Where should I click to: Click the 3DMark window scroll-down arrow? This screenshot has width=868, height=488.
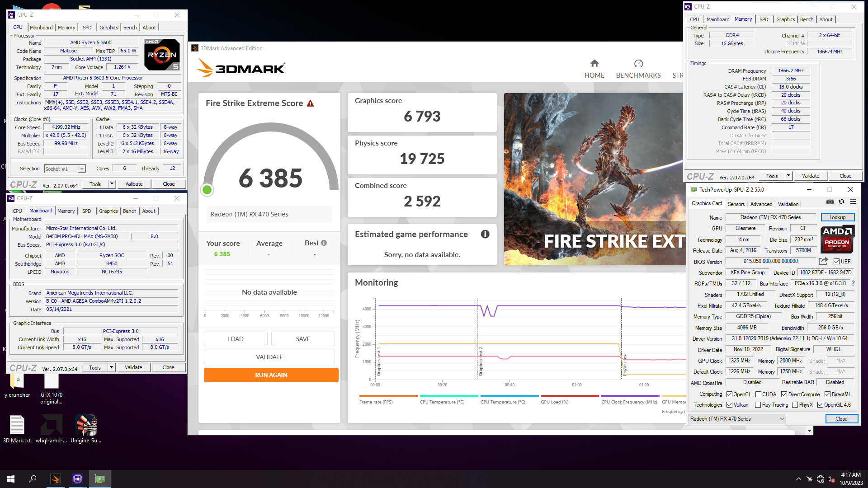click(809, 431)
